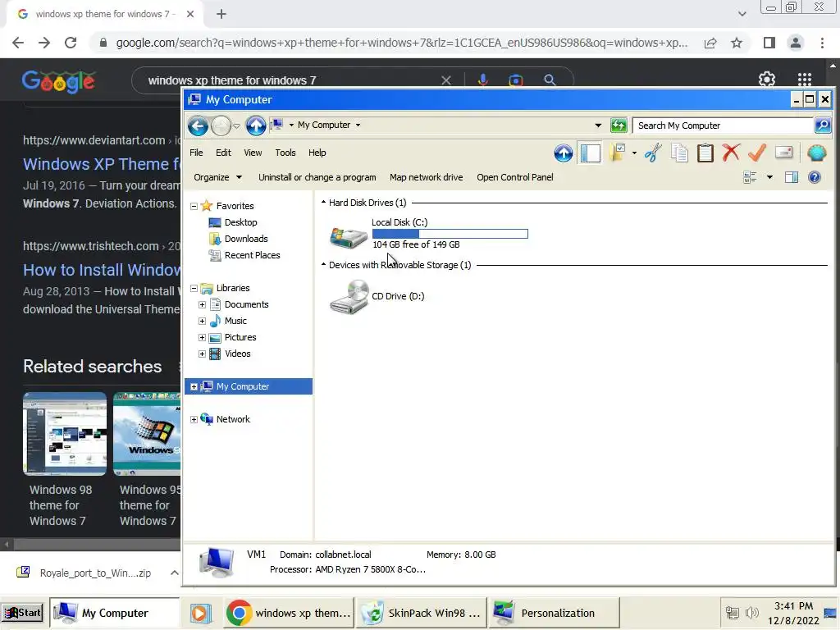Image resolution: width=840 pixels, height=630 pixels.
Task: Switch to the Chrome taskbar button
Action: pyautogui.click(x=290, y=613)
